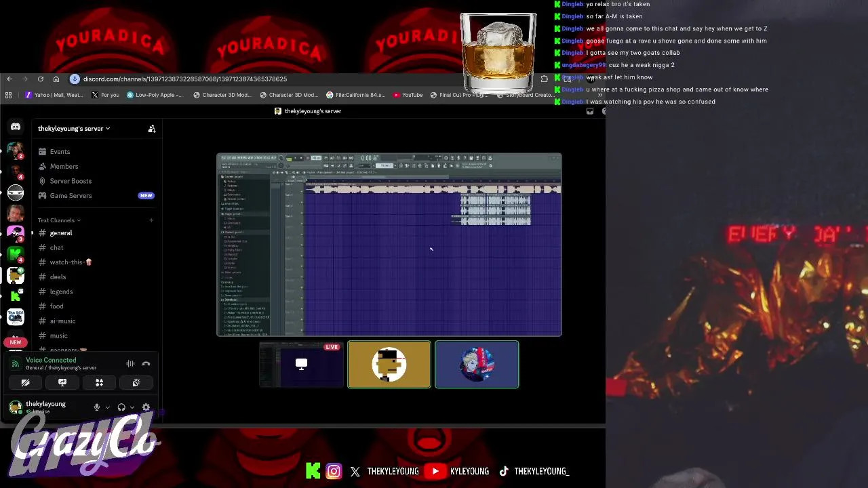Open the YouTube bookmark
The height and width of the screenshot is (488, 868).
pyautogui.click(x=408, y=95)
